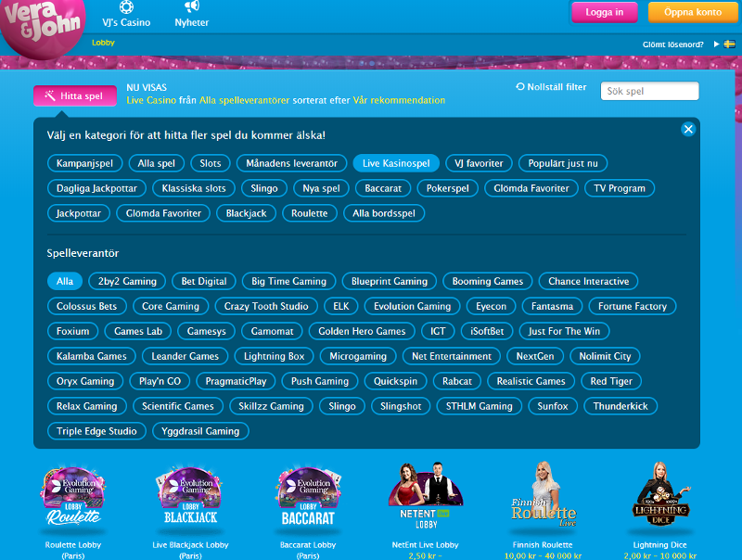Viewport: 742px width, 560px height.
Task: Open the Vår rekommendation sorting link
Action: (399, 100)
